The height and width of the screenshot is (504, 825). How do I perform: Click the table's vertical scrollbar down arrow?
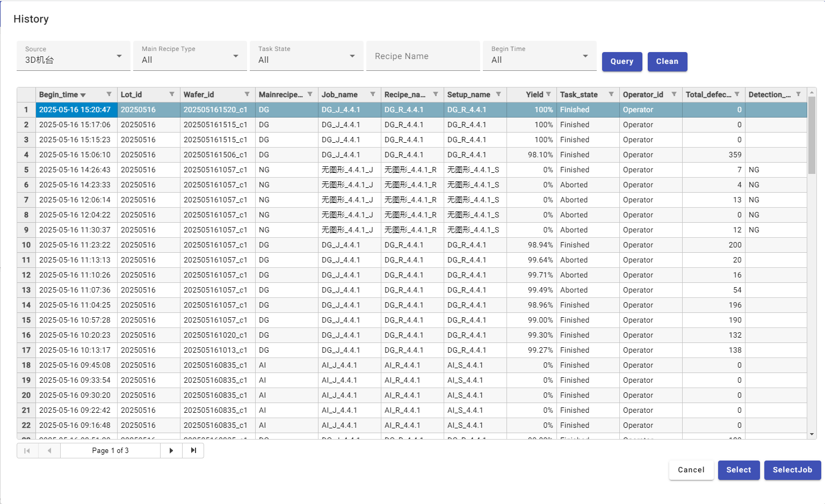812,434
